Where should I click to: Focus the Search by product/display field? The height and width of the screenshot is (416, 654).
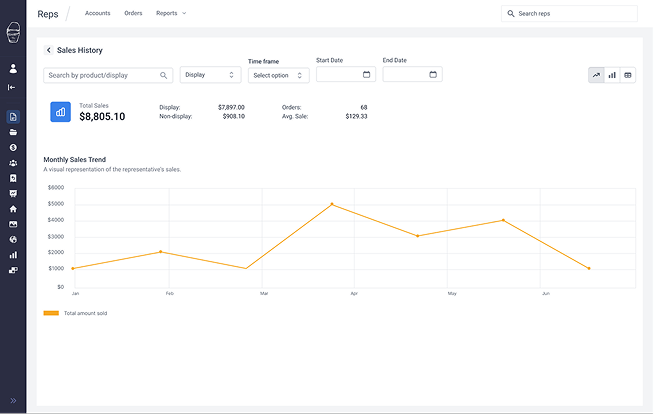point(108,76)
